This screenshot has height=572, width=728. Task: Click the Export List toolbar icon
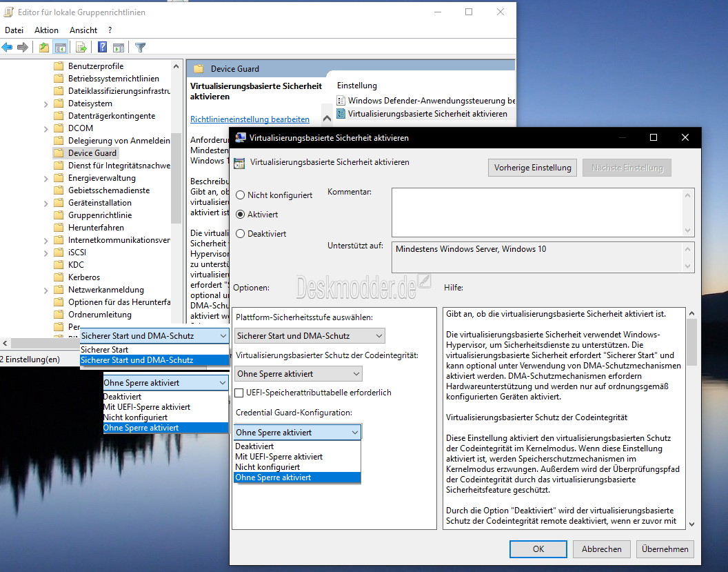click(81, 47)
